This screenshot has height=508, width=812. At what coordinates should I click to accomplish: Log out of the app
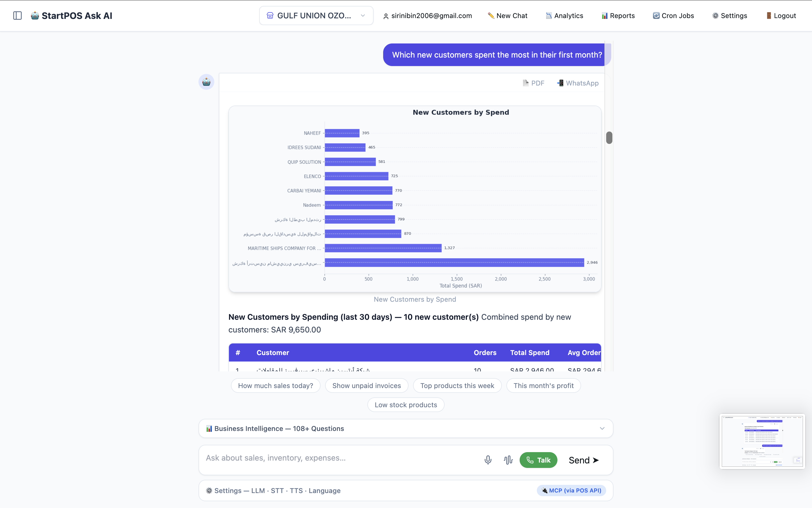click(x=781, y=16)
